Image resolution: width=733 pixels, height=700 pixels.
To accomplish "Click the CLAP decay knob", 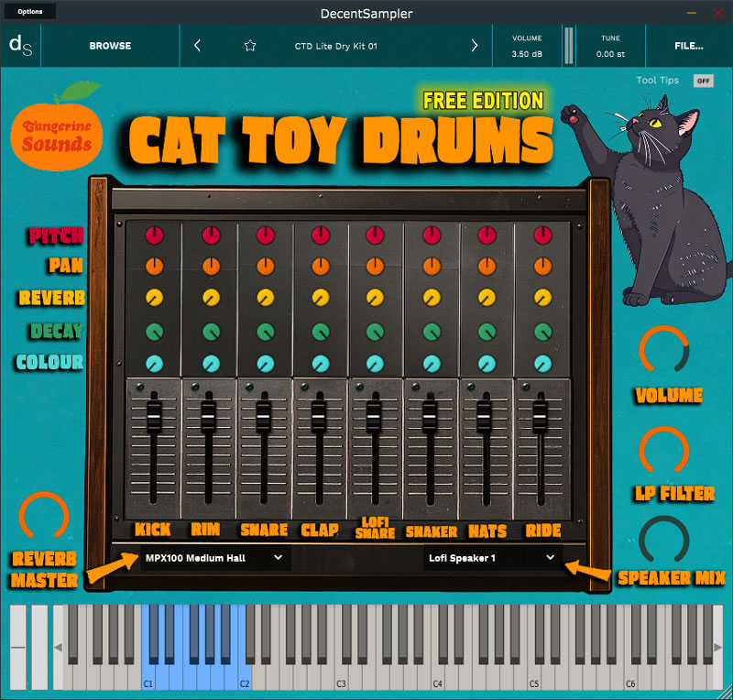I will pos(321,332).
